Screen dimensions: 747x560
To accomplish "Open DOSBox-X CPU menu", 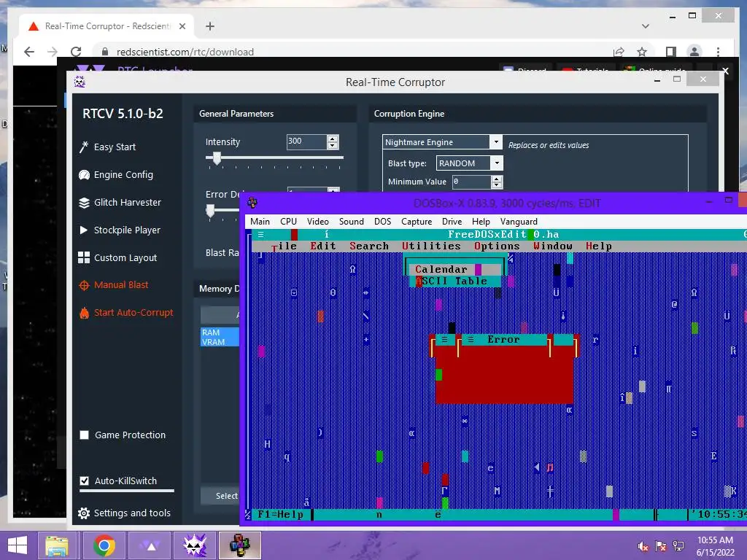I will pyautogui.click(x=288, y=222).
